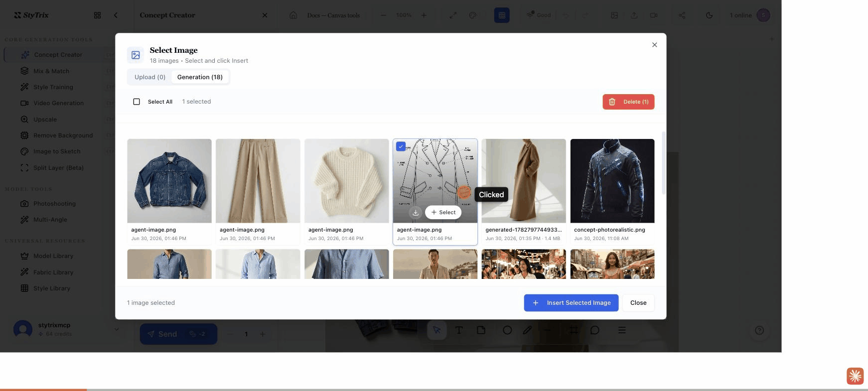The width and height of the screenshot is (868, 391).
Task: Select the pencil draw tool
Action: click(x=527, y=330)
